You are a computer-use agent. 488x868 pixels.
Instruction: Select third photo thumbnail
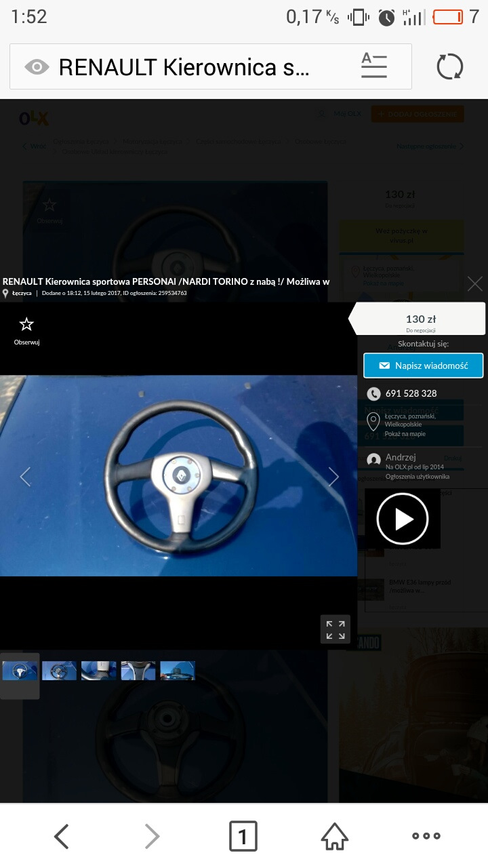coord(99,671)
